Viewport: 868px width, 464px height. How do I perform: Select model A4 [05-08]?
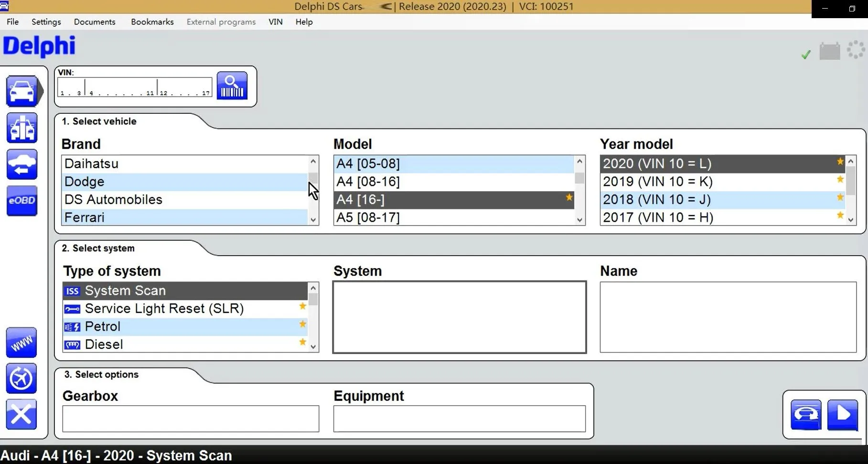[454, 164]
